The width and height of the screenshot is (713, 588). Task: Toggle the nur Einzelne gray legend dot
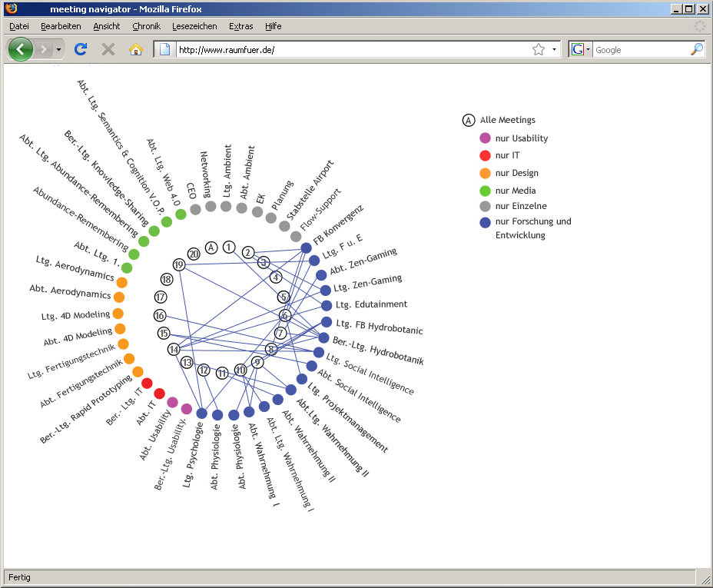pos(485,208)
